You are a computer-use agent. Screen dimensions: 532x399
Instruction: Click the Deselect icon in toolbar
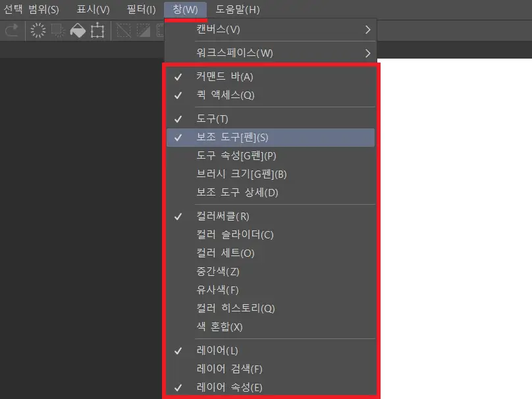point(123,30)
